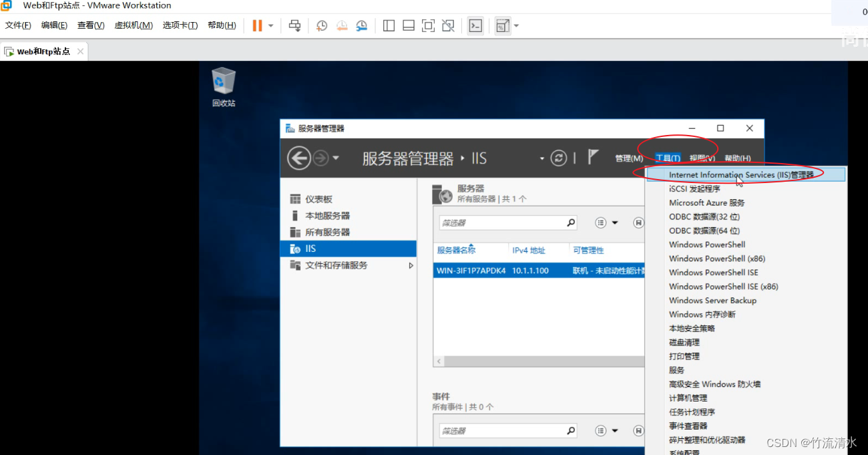This screenshot has width=868, height=455.
Task: Click the servers 筛选器 filter input field
Action: pos(501,222)
